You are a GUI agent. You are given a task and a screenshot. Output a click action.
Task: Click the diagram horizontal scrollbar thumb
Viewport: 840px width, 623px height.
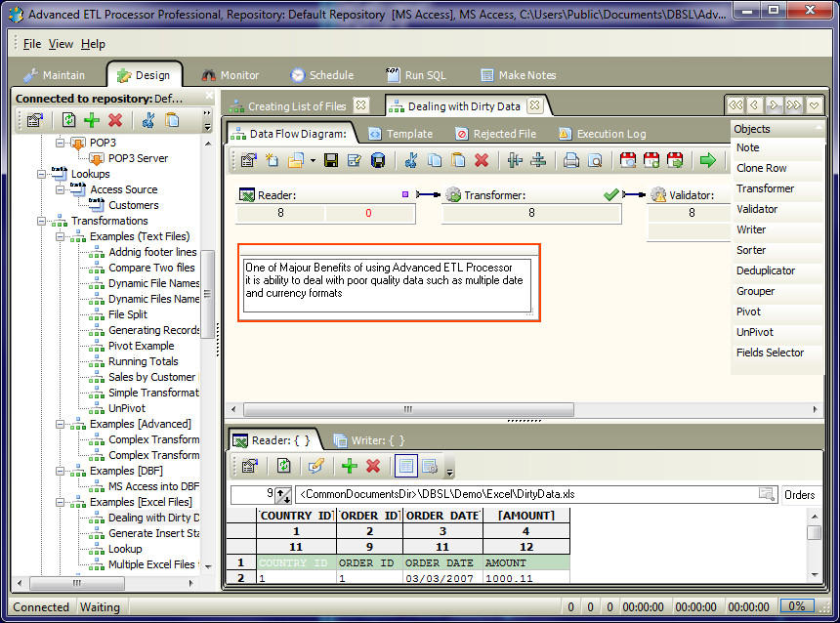coord(408,410)
